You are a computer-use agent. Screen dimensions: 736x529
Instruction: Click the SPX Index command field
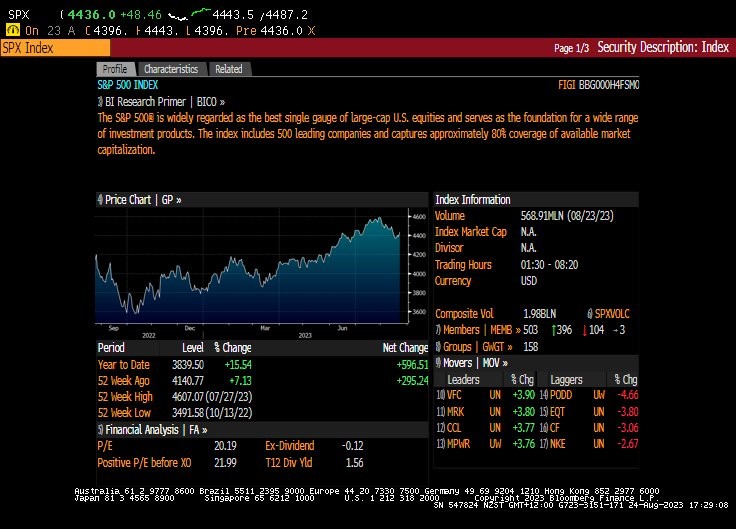[x=55, y=48]
